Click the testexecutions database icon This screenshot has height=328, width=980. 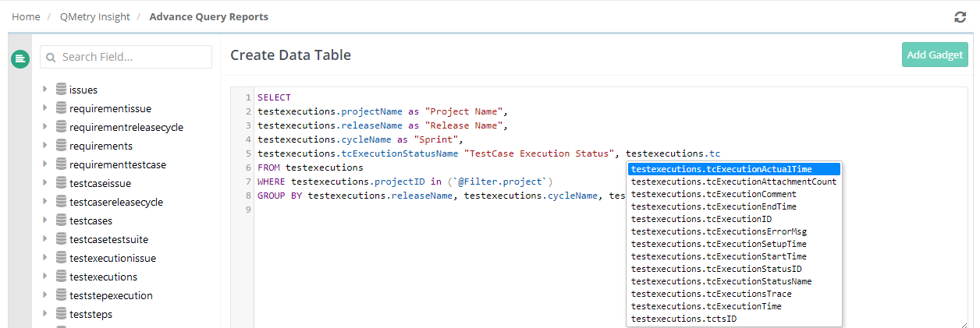(x=62, y=276)
